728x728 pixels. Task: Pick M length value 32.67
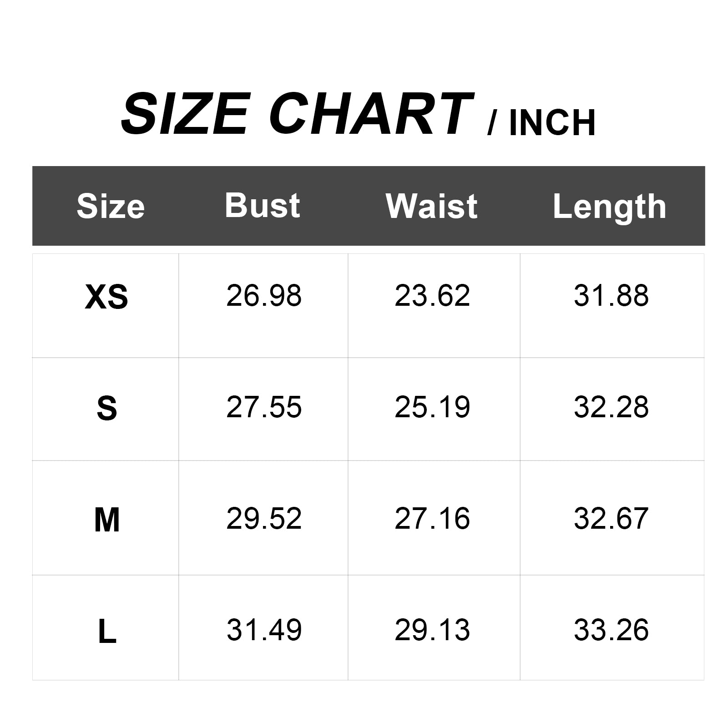tap(611, 519)
